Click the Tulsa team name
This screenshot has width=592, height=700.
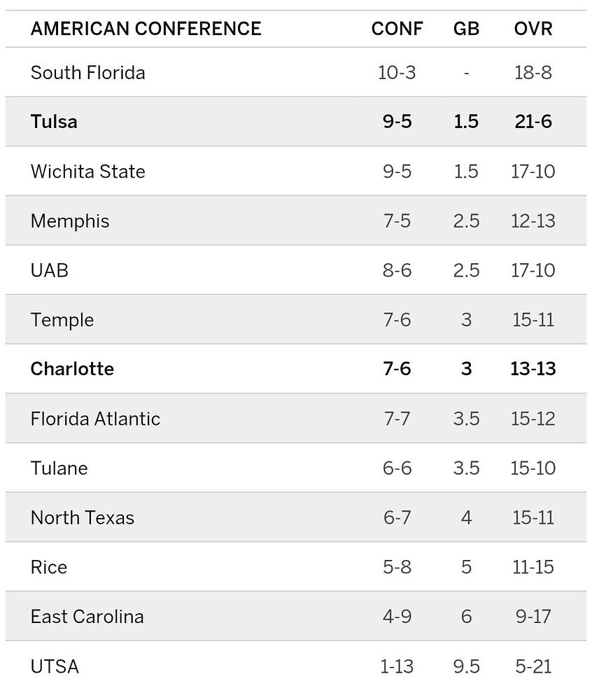pos(54,122)
